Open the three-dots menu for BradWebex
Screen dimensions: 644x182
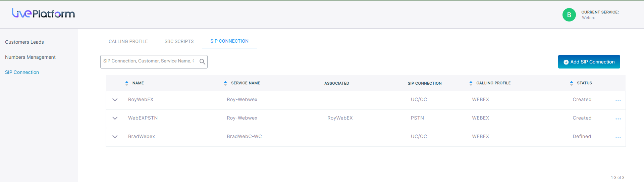(x=618, y=137)
